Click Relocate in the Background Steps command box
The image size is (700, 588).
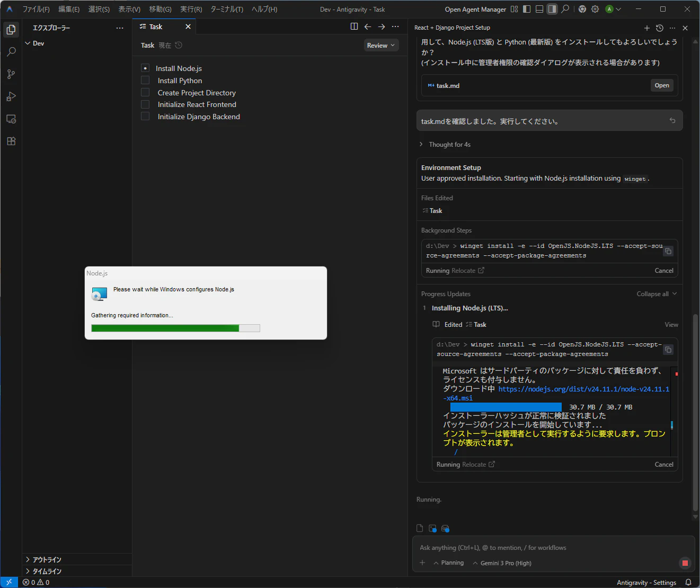coord(468,271)
